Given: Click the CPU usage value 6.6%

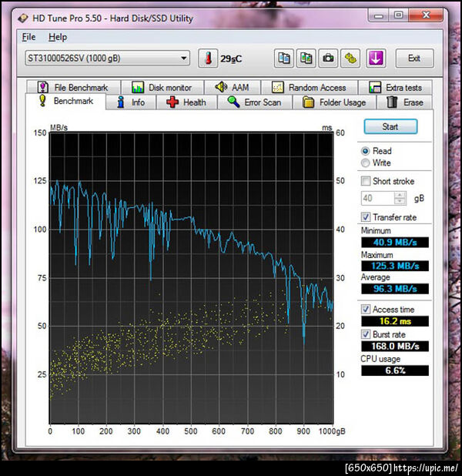Looking at the screenshot, I should point(395,370).
